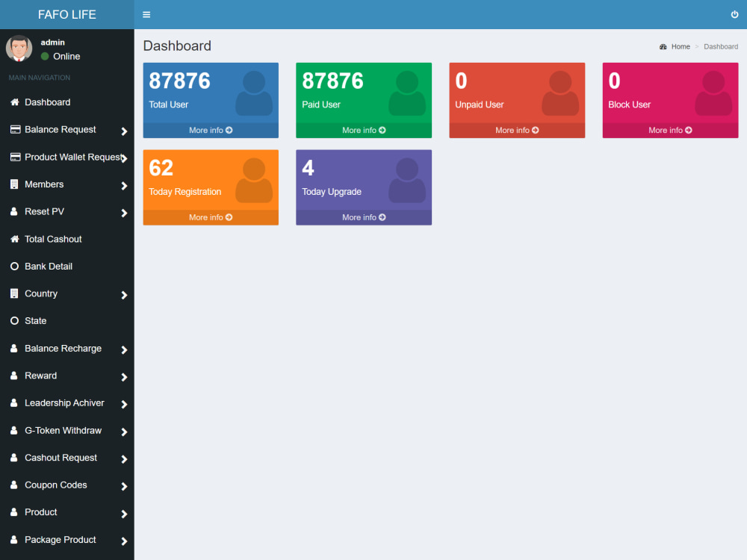Image resolution: width=747 pixels, height=560 pixels.
Task: Click the Country building icon
Action: pos(14,293)
